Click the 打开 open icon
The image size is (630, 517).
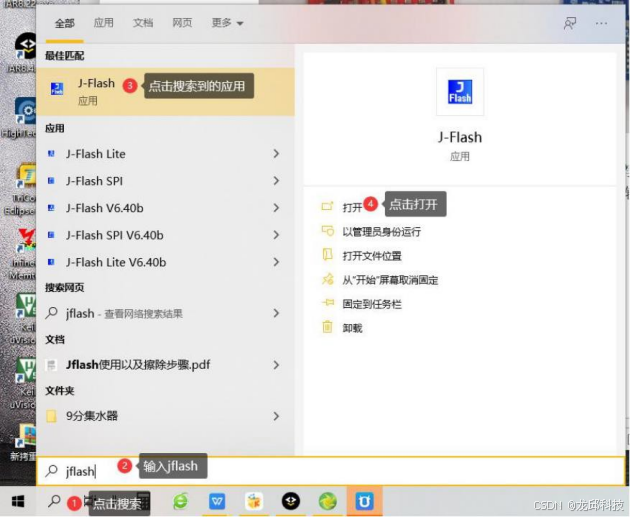327,206
